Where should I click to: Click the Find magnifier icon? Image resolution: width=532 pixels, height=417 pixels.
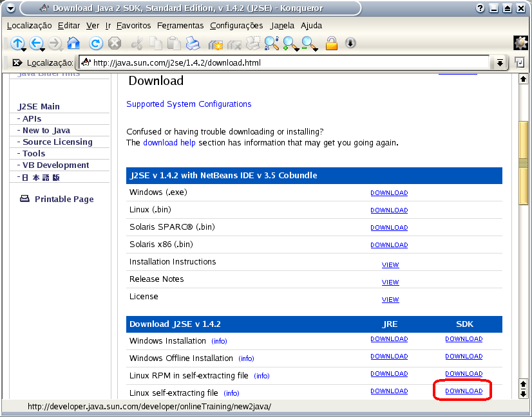click(x=272, y=43)
